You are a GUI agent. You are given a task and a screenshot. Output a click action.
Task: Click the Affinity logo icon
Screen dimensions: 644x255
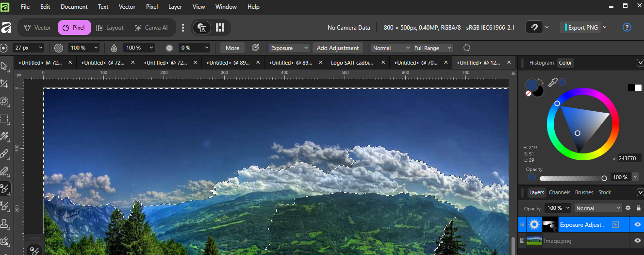(5, 28)
